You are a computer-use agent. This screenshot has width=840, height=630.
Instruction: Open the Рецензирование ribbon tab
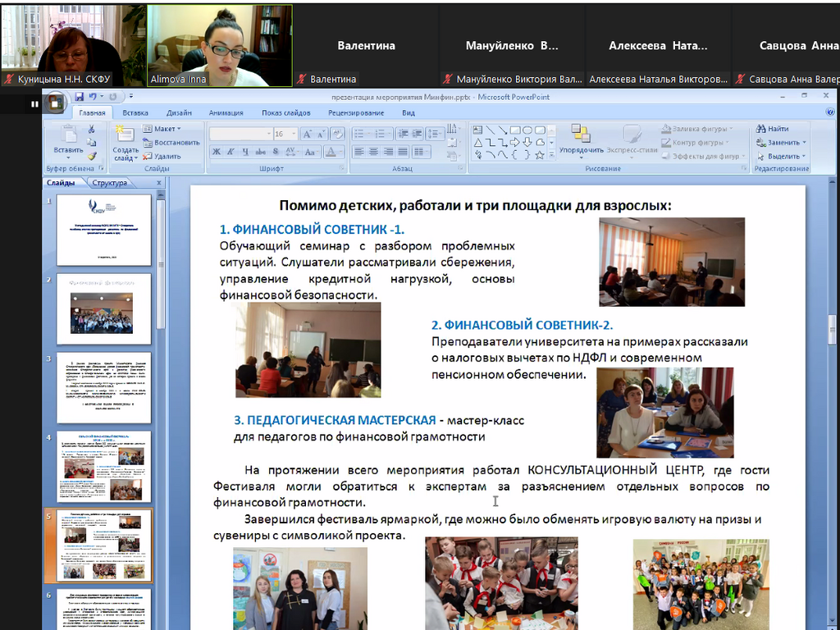click(356, 112)
